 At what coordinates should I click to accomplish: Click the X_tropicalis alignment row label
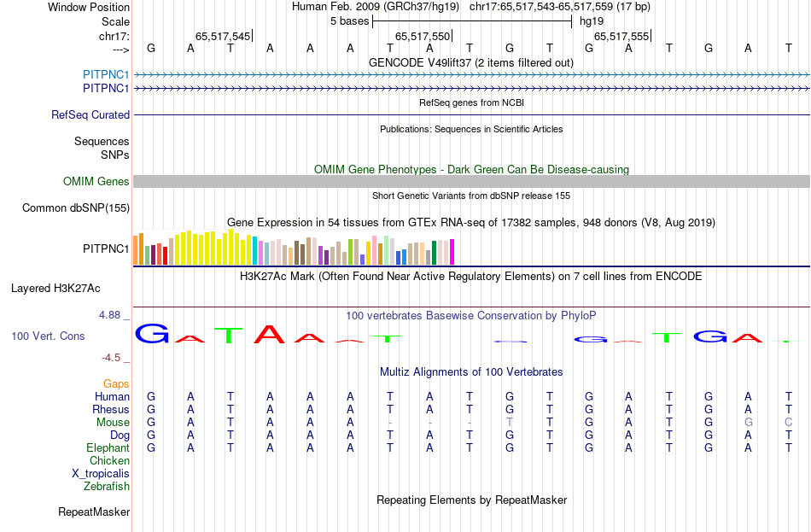[x=101, y=474]
